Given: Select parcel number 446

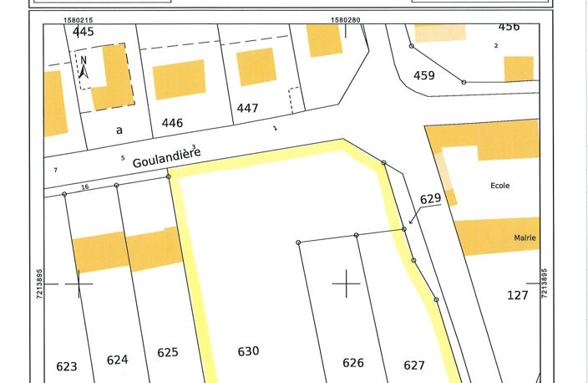Looking at the screenshot, I should 173,123.
